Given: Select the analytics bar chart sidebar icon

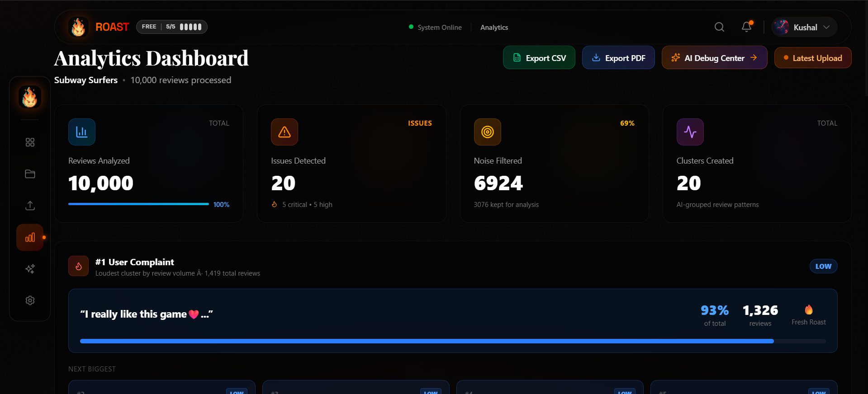Looking at the screenshot, I should click(30, 237).
